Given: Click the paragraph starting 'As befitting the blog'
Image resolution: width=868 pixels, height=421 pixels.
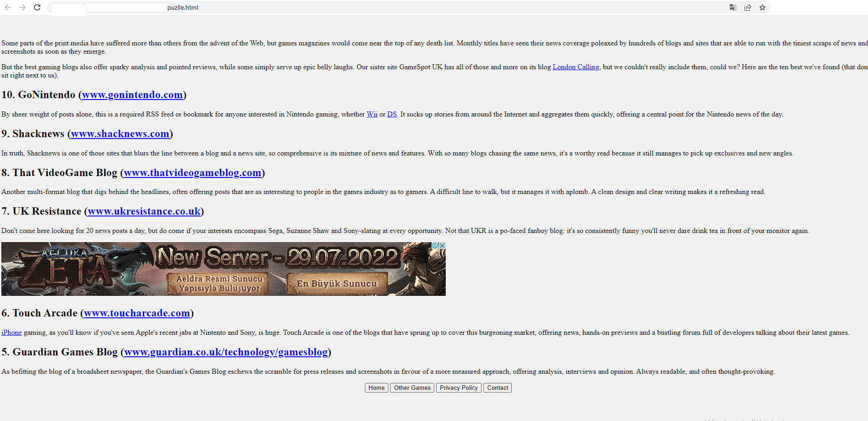Looking at the screenshot, I should [388, 371].
